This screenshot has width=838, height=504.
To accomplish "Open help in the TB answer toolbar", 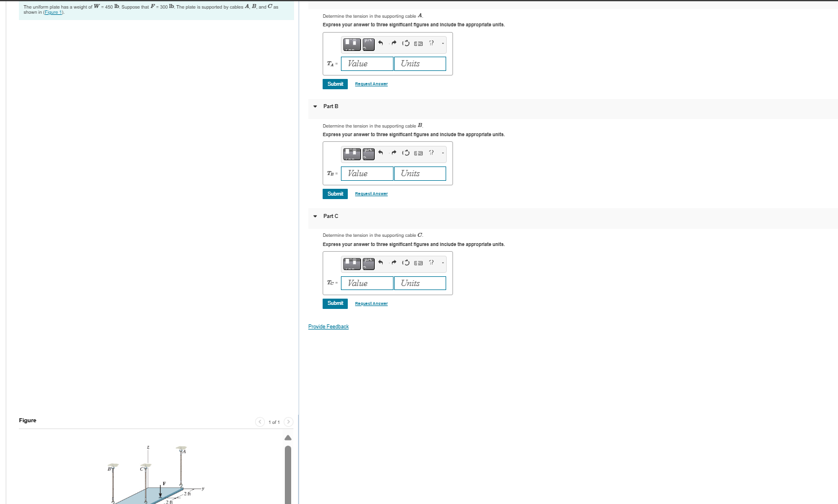I will click(431, 153).
